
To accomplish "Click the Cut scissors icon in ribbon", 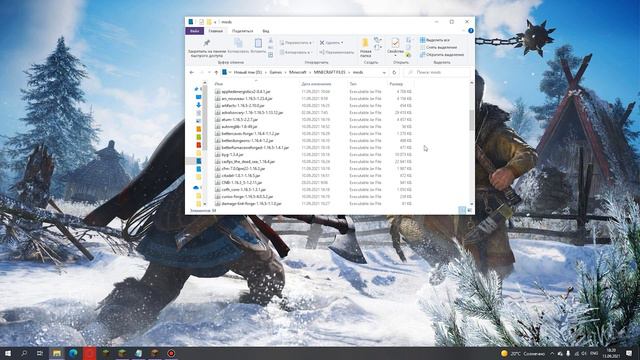I will point(271,41).
